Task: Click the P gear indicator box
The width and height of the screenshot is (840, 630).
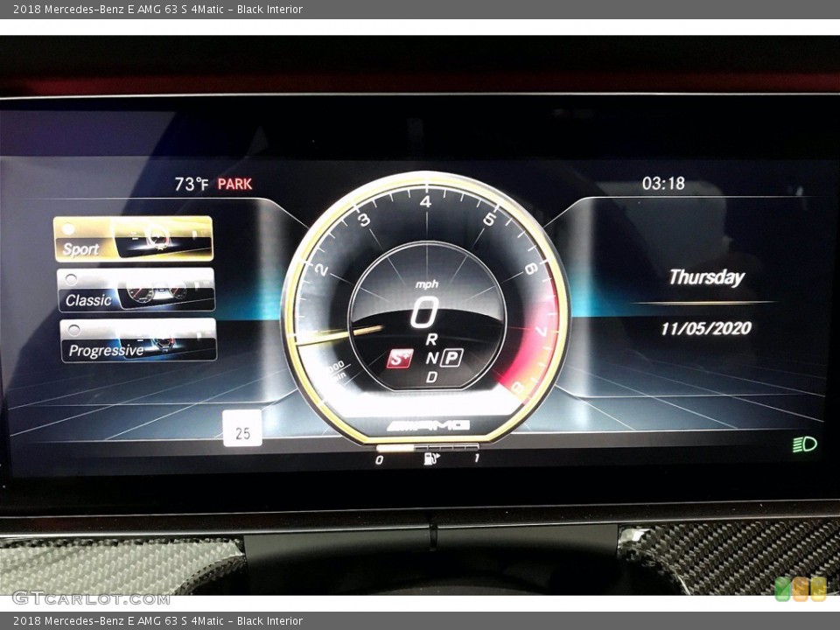Action: coord(451,357)
